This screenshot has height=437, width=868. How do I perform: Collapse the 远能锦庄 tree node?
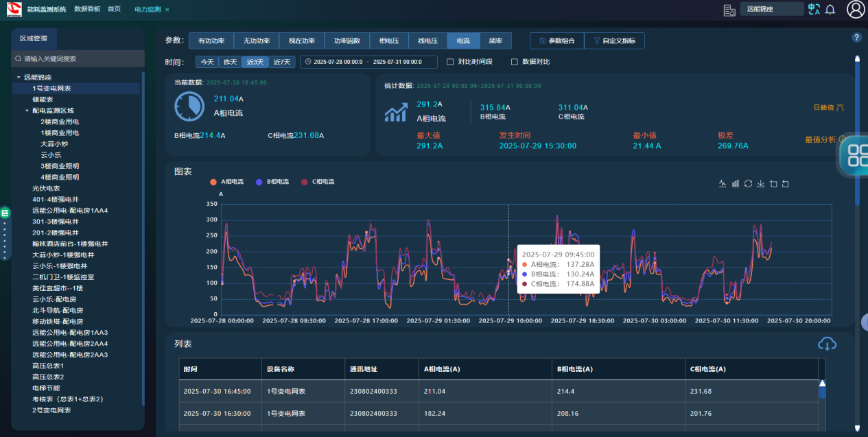pyautogui.click(x=19, y=78)
